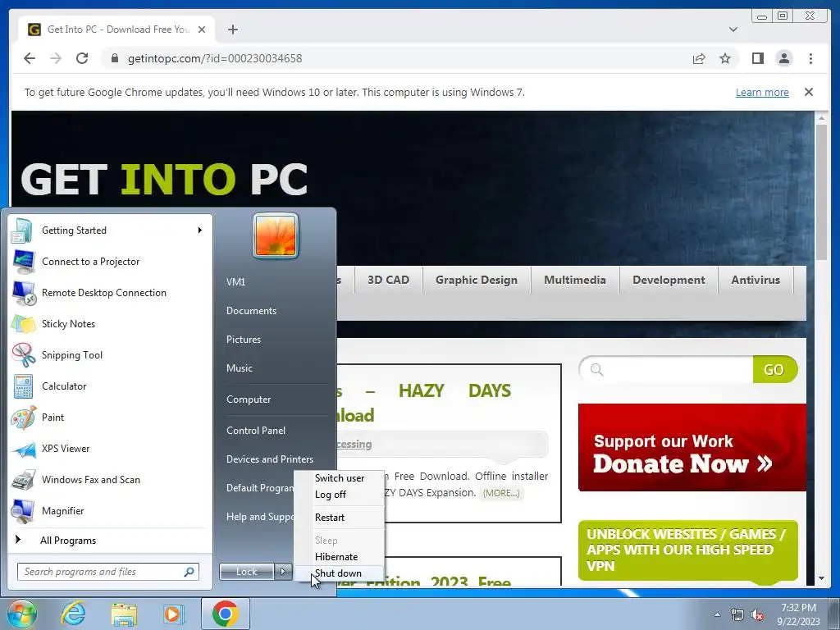The image size is (840, 630).
Task: Open the Snipping Tool
Action: (110, 354)
